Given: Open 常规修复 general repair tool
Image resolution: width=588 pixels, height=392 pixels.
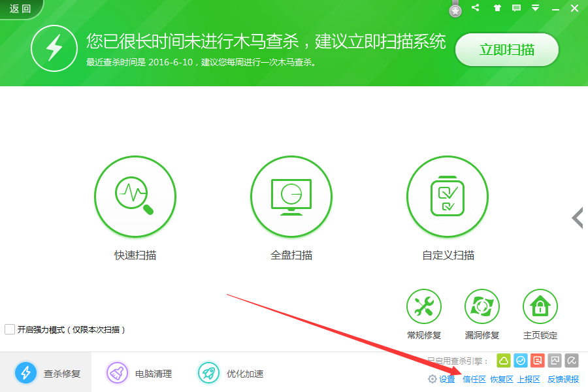Looking at the screenshot, I should 424,306.
